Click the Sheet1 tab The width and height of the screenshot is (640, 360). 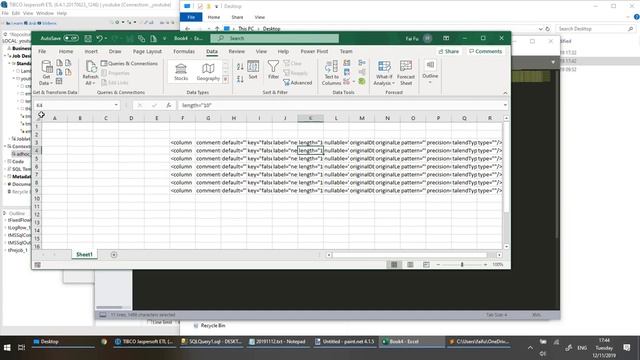tap(84, 254)
